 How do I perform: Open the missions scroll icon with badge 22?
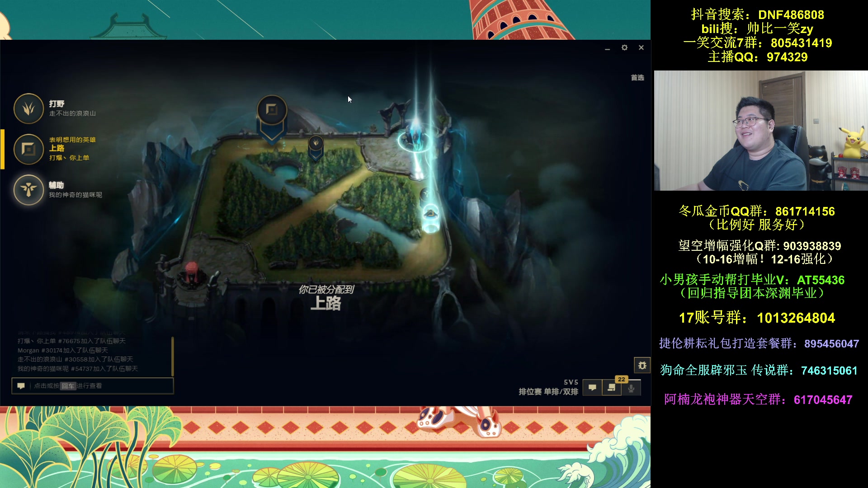click(612, 388)
